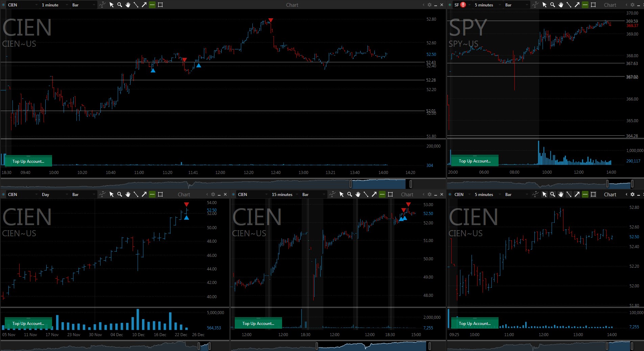This screenshot has width=644, height=351.
Task: Click Chart title of CIEN 1 minute panel
Action: pyautogui.click(x=292, y=5)
